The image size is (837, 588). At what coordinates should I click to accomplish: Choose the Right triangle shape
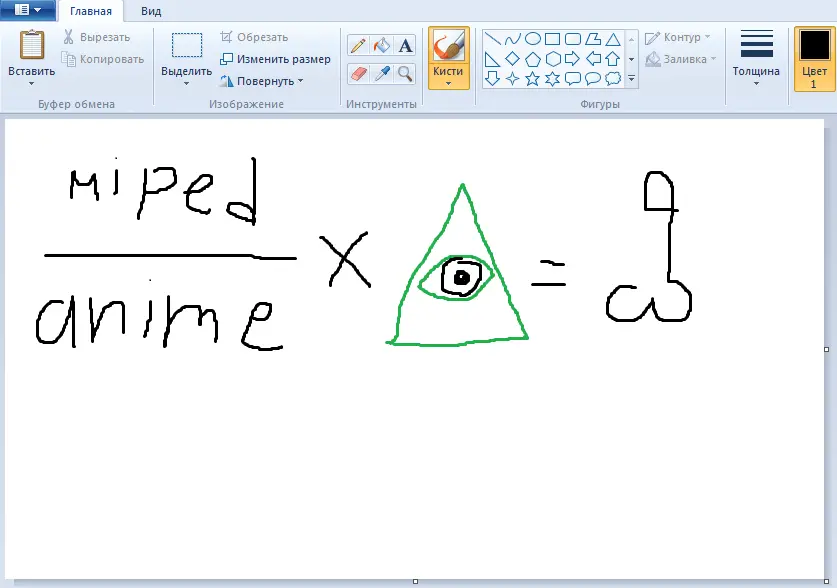point(492,59)
